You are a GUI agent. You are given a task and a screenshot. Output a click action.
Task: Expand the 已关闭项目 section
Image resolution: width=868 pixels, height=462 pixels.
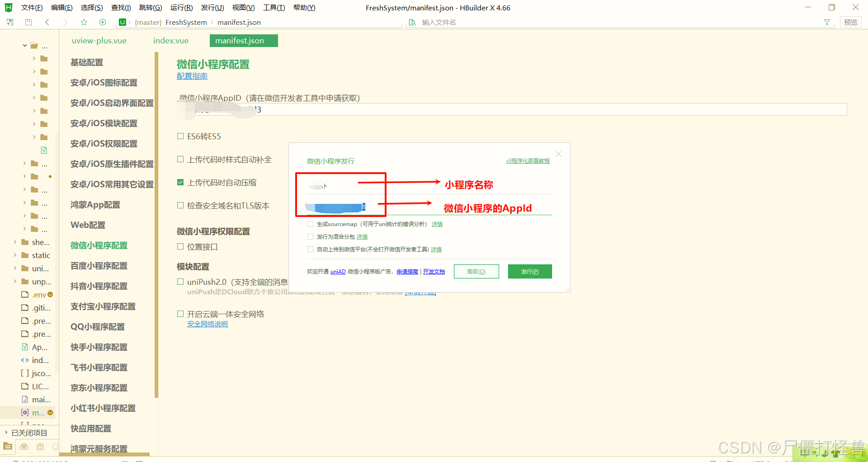click(6, 433)
